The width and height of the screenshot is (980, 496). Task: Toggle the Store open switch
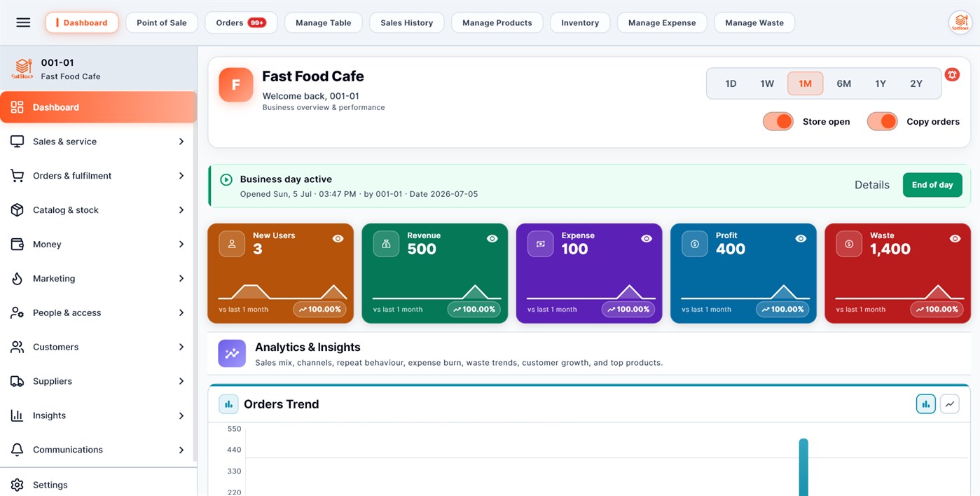coord(778,121)
